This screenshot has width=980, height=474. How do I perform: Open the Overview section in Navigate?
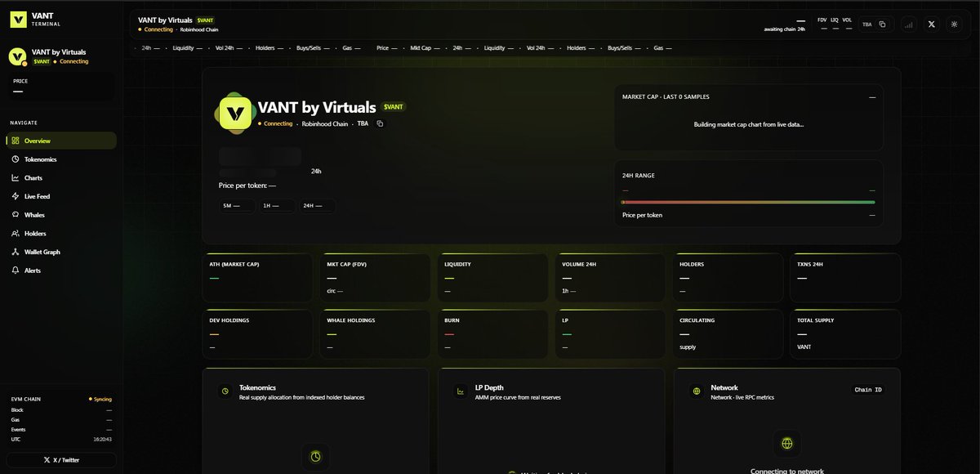coord(61,141)
